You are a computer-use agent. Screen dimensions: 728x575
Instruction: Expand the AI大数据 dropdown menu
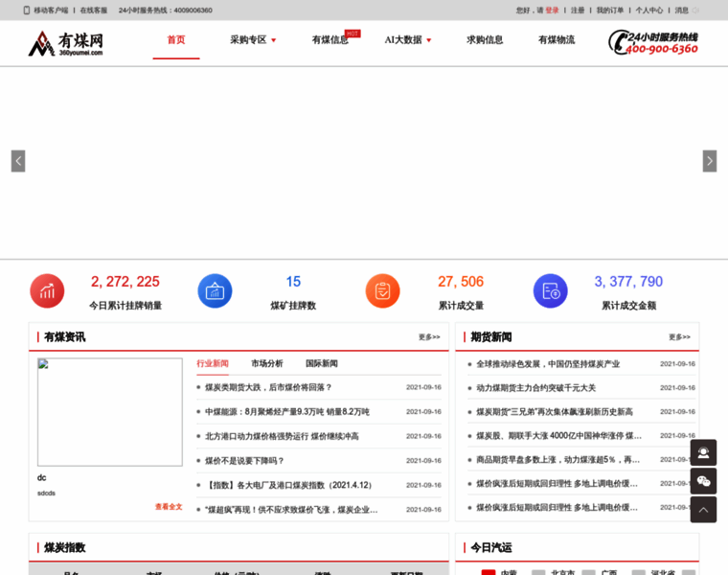click(408, 40)
